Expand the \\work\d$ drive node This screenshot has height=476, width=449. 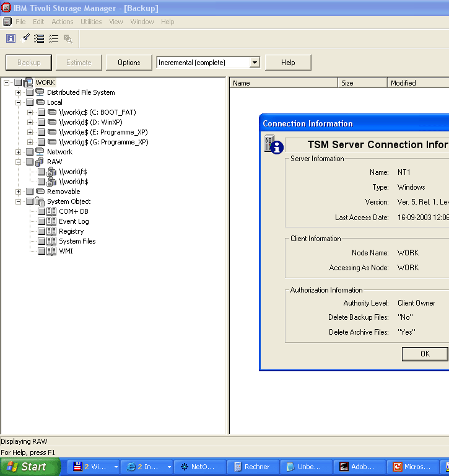pos(30,122)
